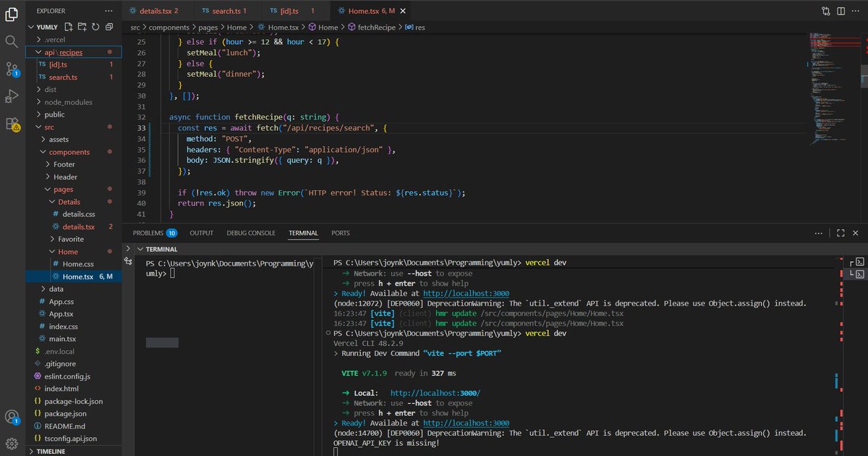Image resolution: width=868 pixels, height=456 pixels.
Task: Open changes compare icon in editor toolbar
Action: [x=826, y=11]
